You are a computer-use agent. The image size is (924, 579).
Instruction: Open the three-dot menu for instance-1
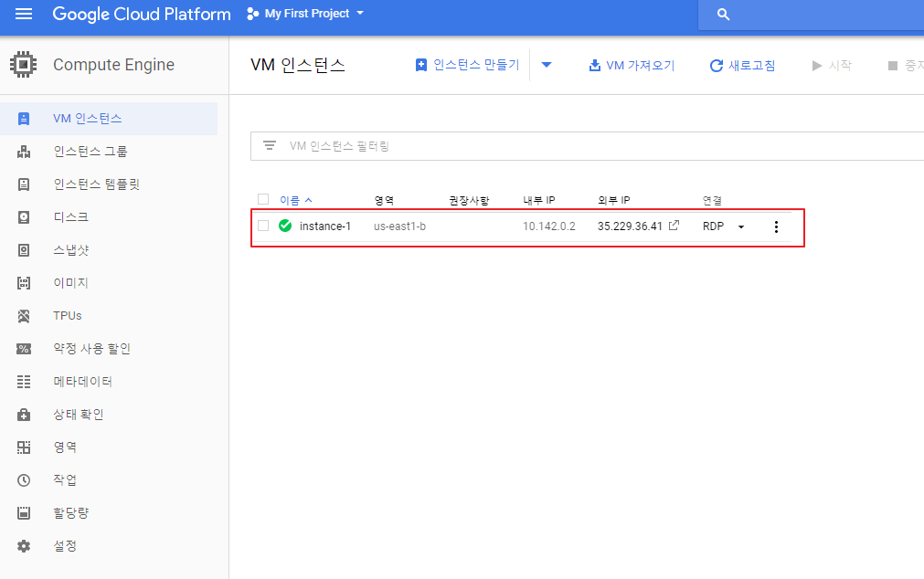[776, 226]
